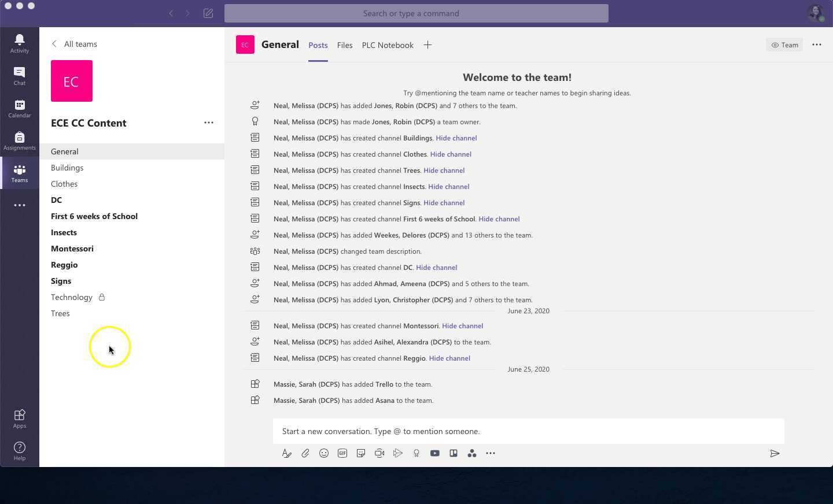Open the Trello icon in compose bar

pyautogui.click(x=454, y=453)
